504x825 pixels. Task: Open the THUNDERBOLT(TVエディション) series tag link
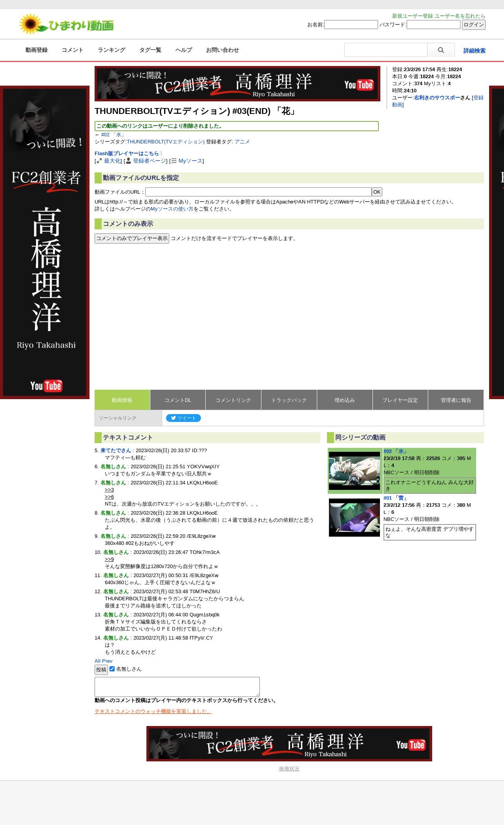pos(166,142)
